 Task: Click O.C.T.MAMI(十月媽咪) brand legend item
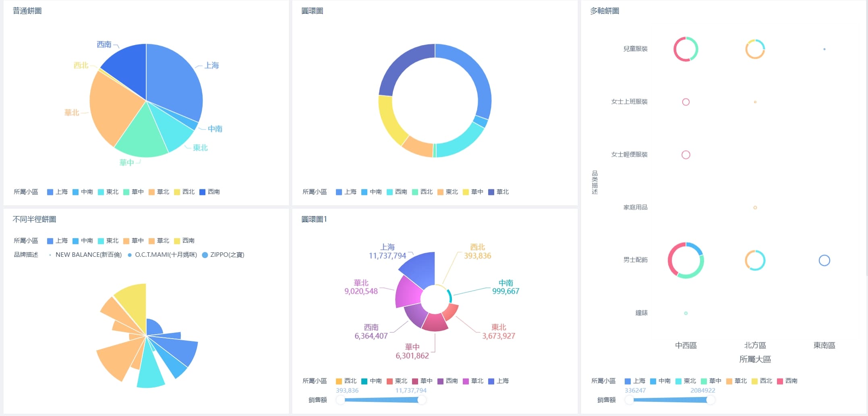pyautogui.click(x=162, y=255)
